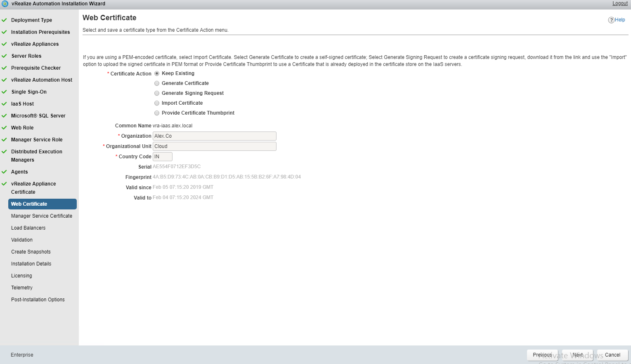Image resolution: width=631 pixels, height=364 pixels.
Task: Open the Manager Service Certificate step
Action: click(41, 216)
